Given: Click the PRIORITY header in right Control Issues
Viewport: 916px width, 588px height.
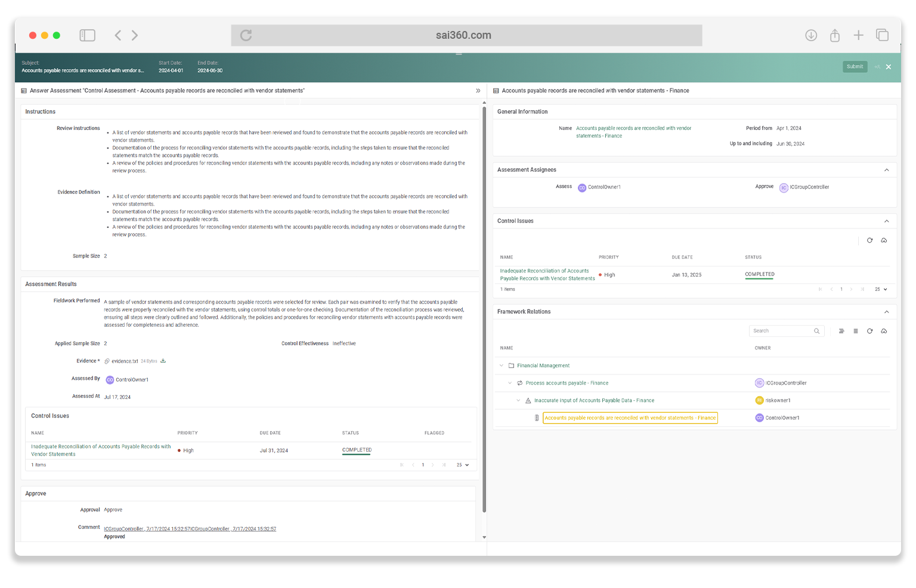Looking at the screenshot, I should 609,258.
